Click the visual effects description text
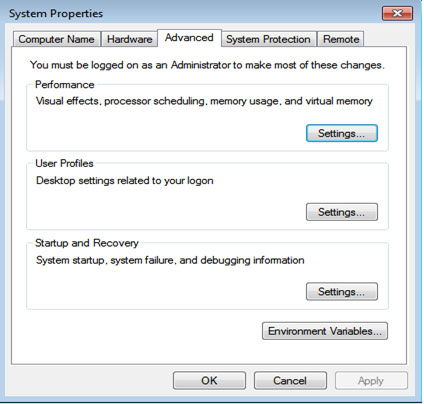This screenshot has height=404, width=424. tap(204, 101)
